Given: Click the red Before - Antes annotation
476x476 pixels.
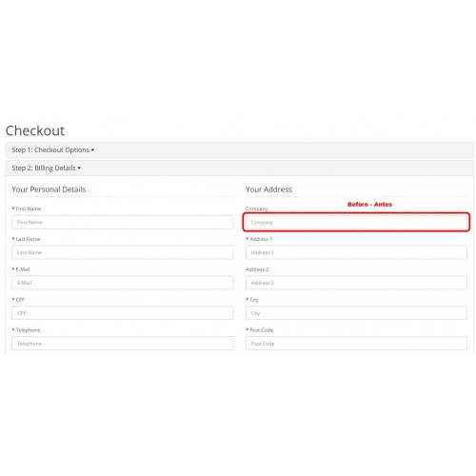Looking at the screenshot, I should click(x=370, y=205).
